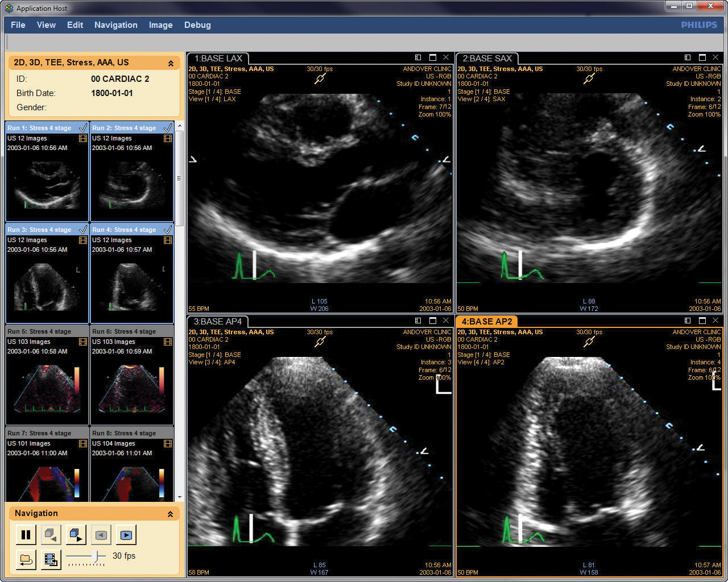Viewport: 728px width, 582px height.
Task: Collapse the patient info panel
Action: pos(171,63)
